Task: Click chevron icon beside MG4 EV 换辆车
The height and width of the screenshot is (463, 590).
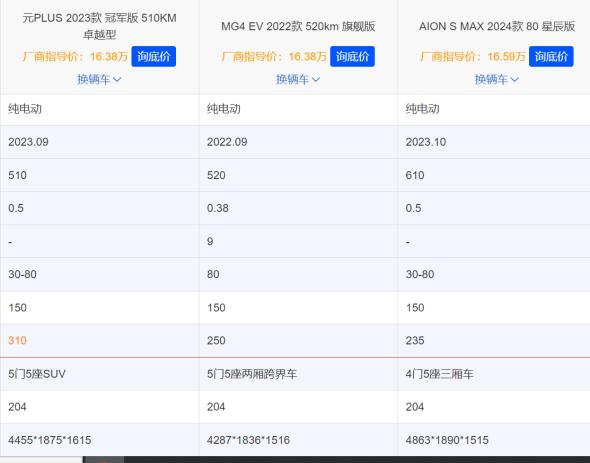Action: (x=316, y=80)
